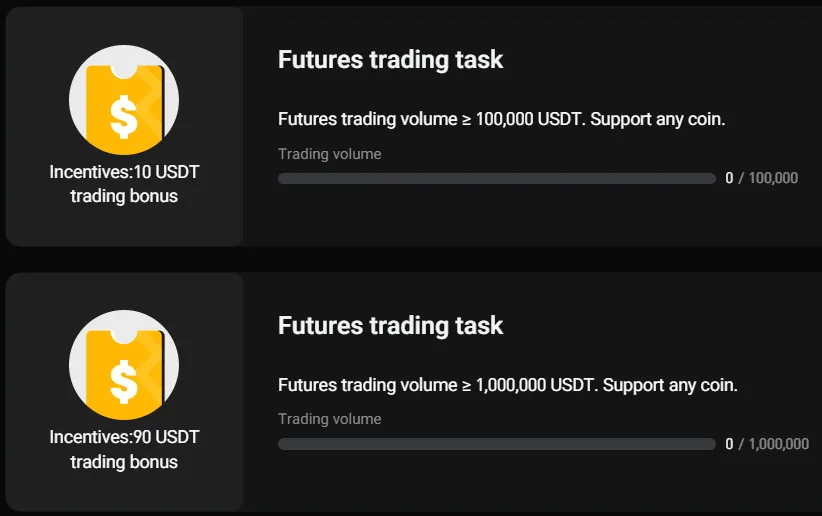Select the 'Incentives:10 USDT trading bonus' label
Image resolution: width=822 pixels, height=516 pixels.
click(124, 184)
